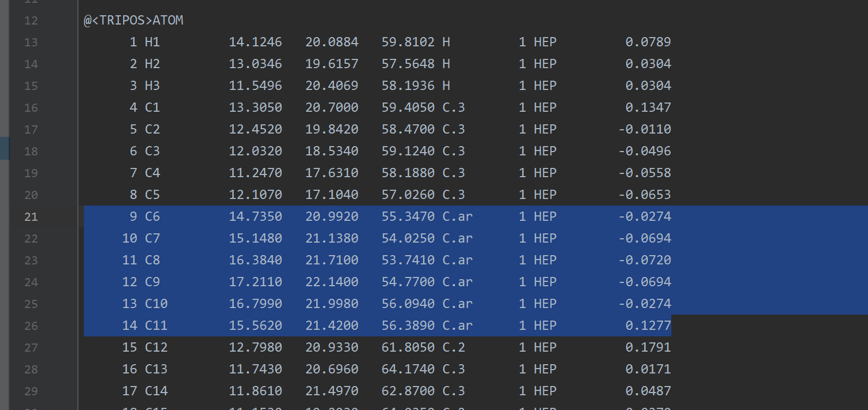This screenshot has width=868, height=410.
Task: Click line number 16 in gutter
Action: tap(31, 108)
